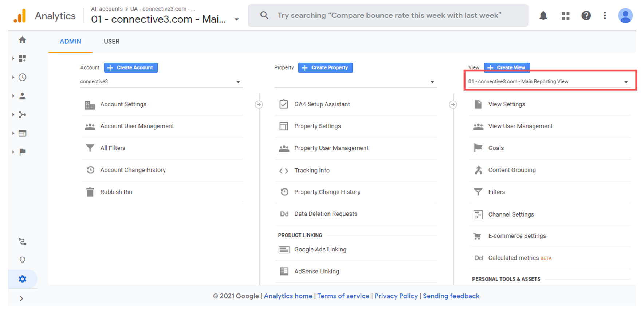This screenshot has height=312, width=644.
Task: Click All accounts breadcrumb in header
Action: pyautogui.click(x=107, y=9)
